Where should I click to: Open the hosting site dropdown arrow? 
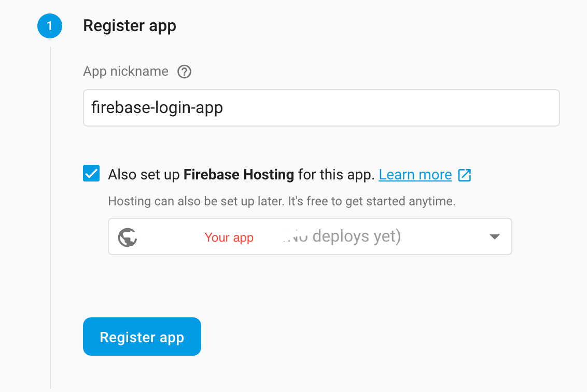click(495, 236)
